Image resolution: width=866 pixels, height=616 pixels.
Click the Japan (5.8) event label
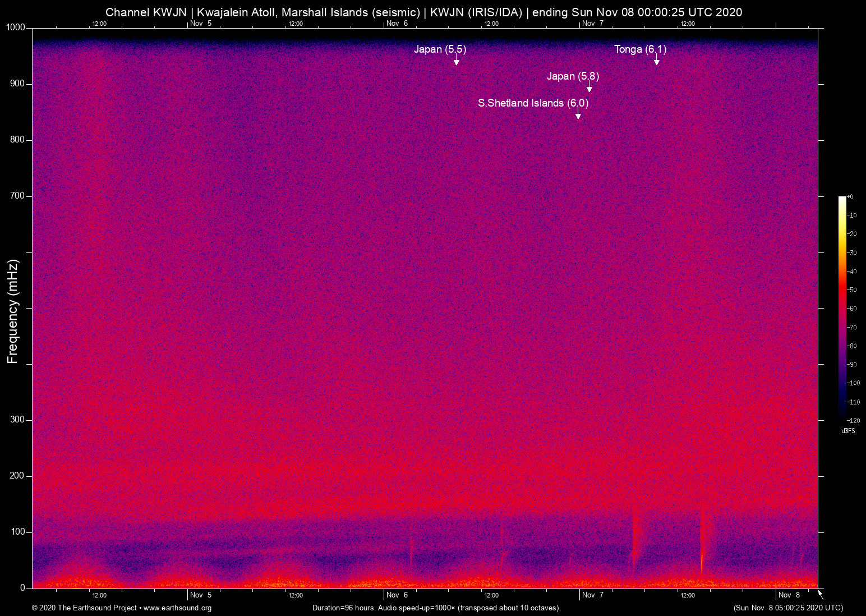573,76
